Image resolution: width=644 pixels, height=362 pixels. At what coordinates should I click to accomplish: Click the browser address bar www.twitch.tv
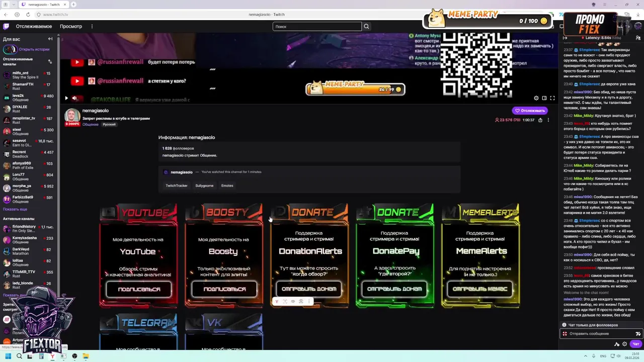(55, 15)
